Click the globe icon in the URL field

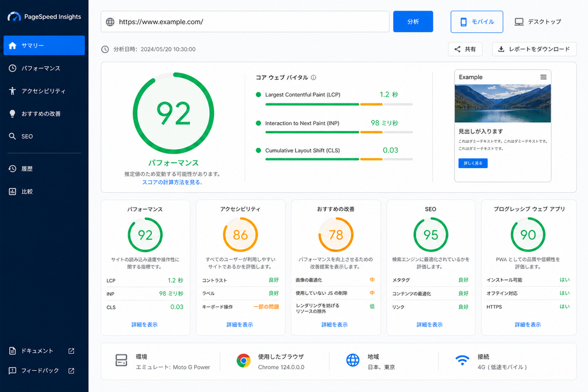pos(110,22)
